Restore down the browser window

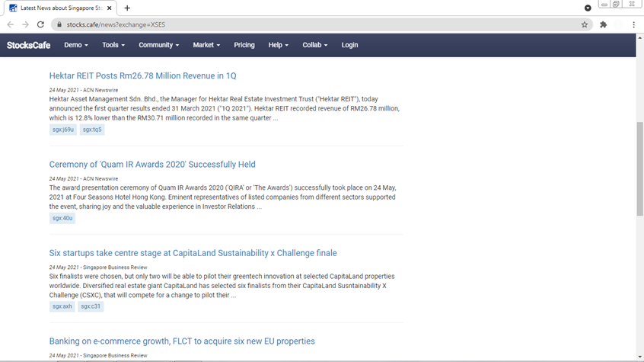click(616, 4)
